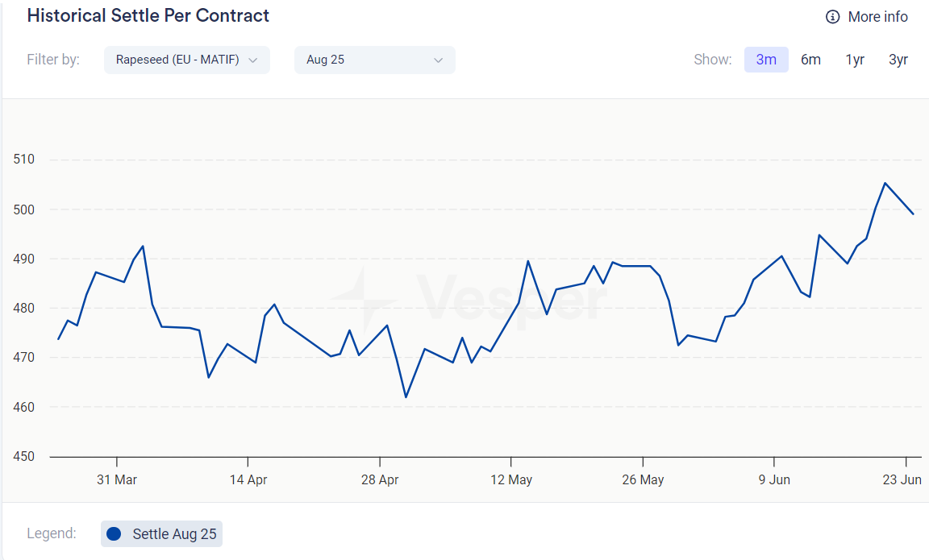Screen dimensions: 929x560
Task: Click the chevron arrow on Aug 25 selector
Action: 439,60
